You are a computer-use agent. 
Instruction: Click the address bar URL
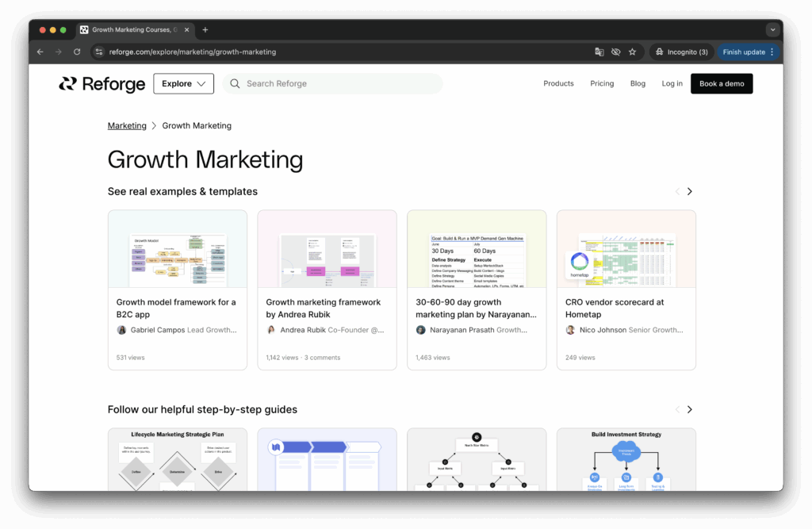193,52
